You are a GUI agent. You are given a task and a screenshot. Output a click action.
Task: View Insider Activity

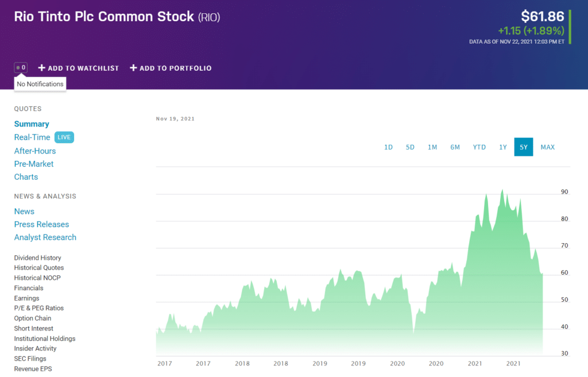pyautogui.click(x=35, y=348)
